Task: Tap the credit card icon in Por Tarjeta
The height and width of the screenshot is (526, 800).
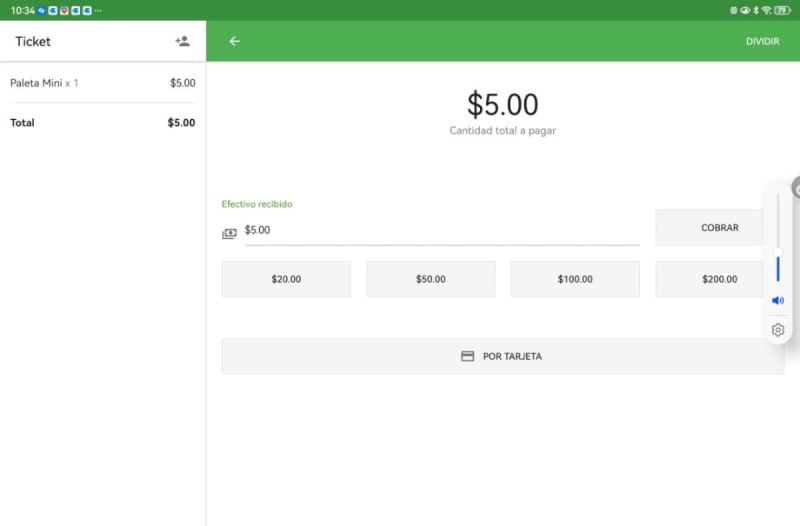Action: point(467,356)
